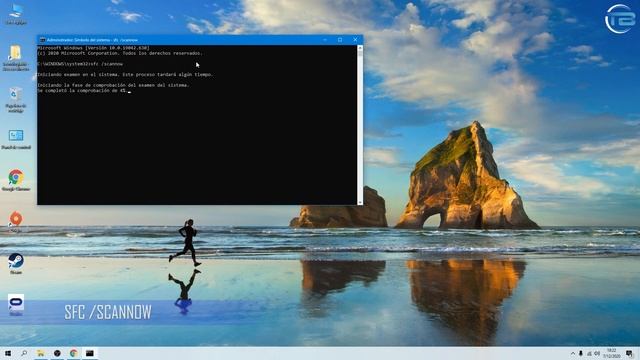Image resolution: width=640 pixels, height=360 pixels.
Task: Open the volume tray icon
Action: (597, 353)
